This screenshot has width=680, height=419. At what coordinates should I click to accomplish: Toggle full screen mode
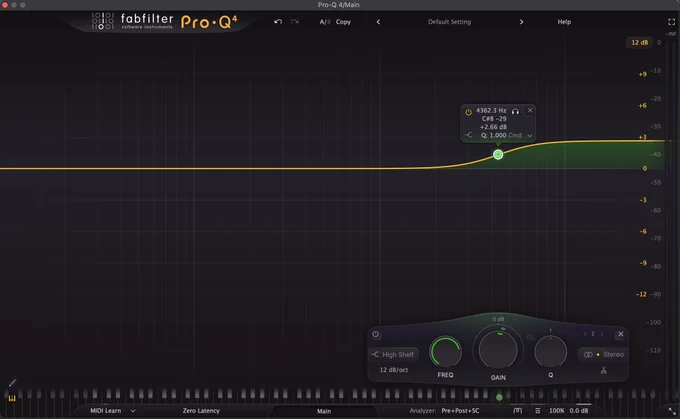[x=671, y=22]
